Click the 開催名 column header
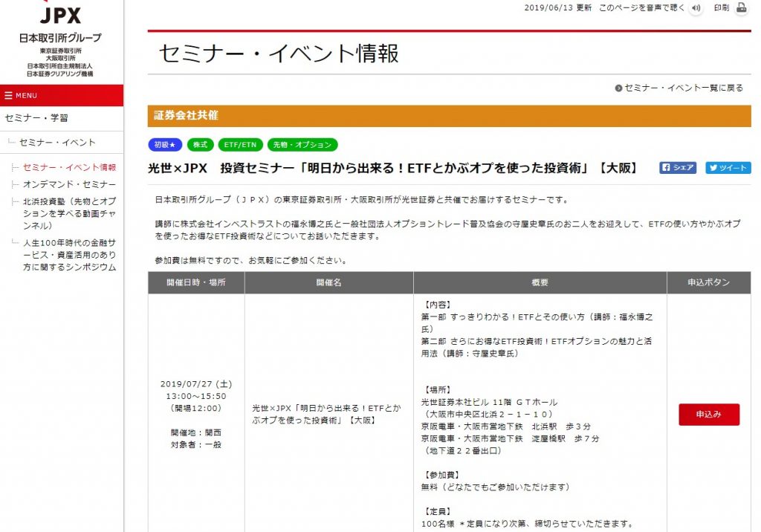 click(x=329, y=282)
